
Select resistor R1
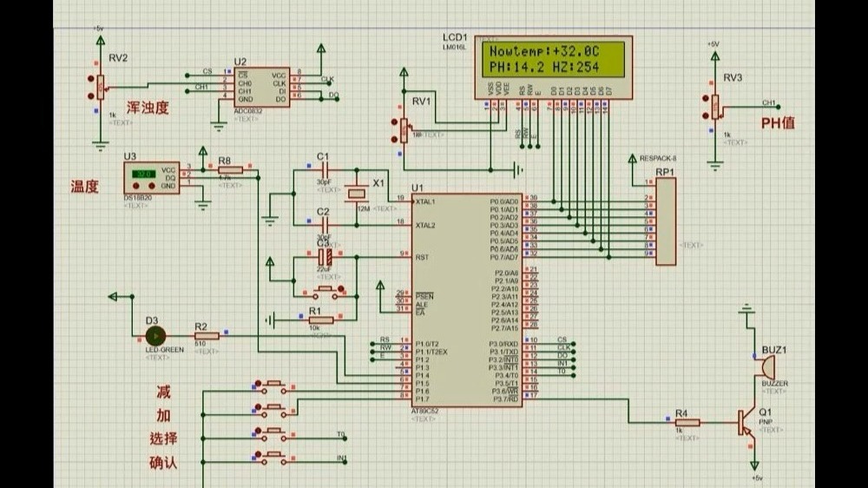coord(321,320)
